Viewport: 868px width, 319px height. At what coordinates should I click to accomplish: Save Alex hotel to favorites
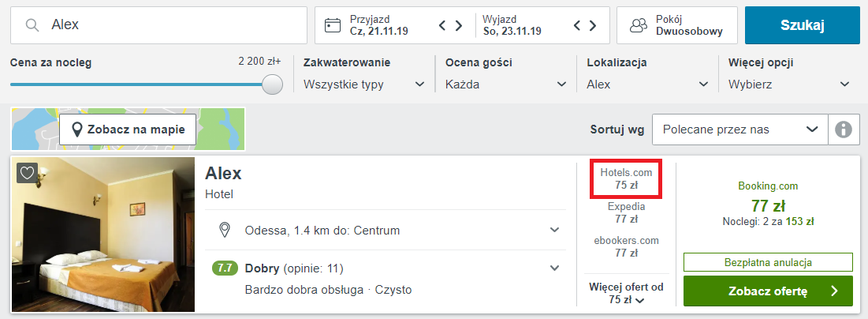point(28,174)
